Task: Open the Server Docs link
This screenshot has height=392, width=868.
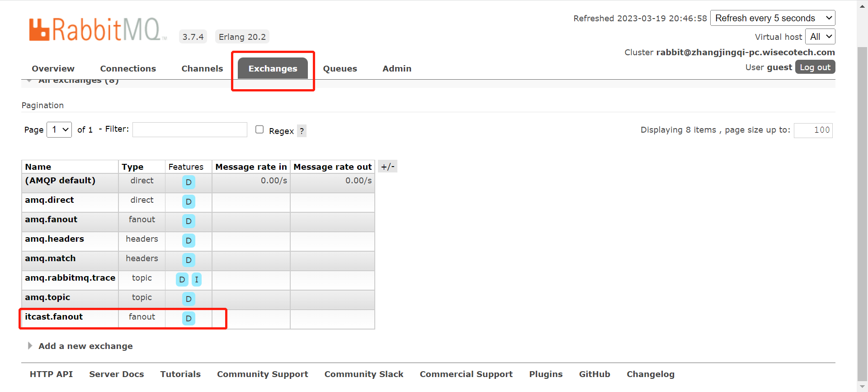Action: (116, 374)
